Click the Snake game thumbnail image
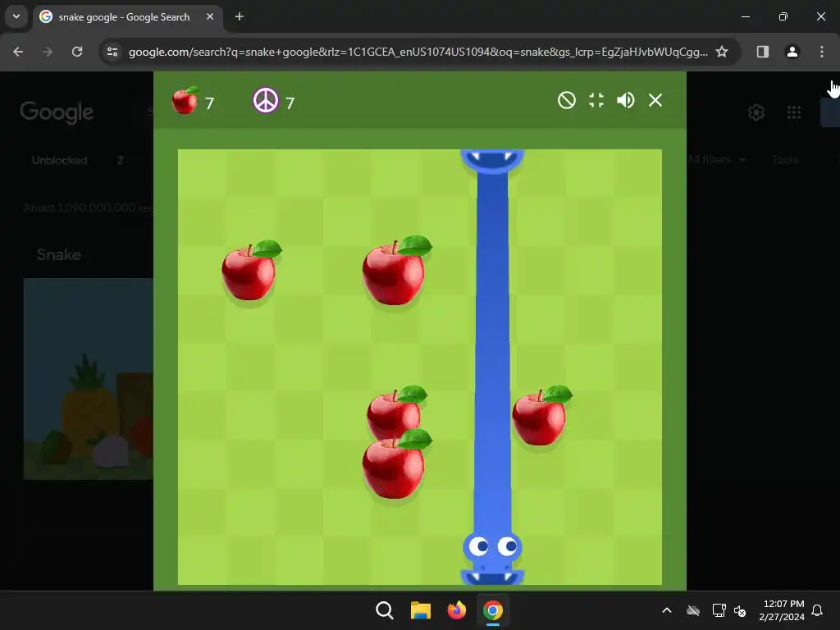The image size is (840, 630). 89,379
